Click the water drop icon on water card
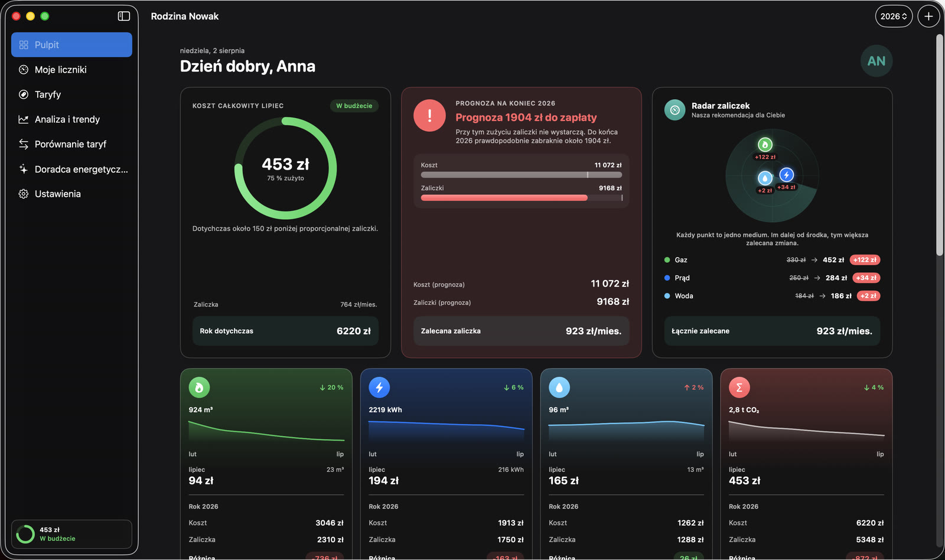The width and height of the screenshot is (945, 560). point(559,388)
